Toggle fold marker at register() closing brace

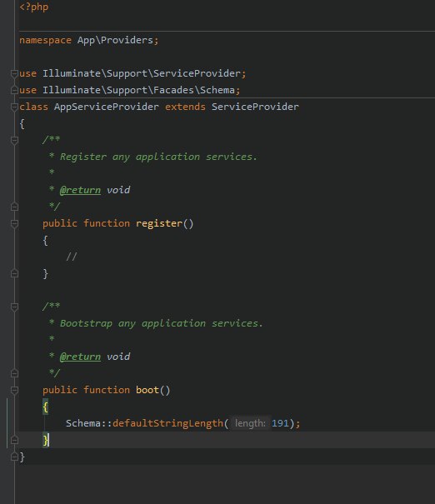click(x=14, y=273)
